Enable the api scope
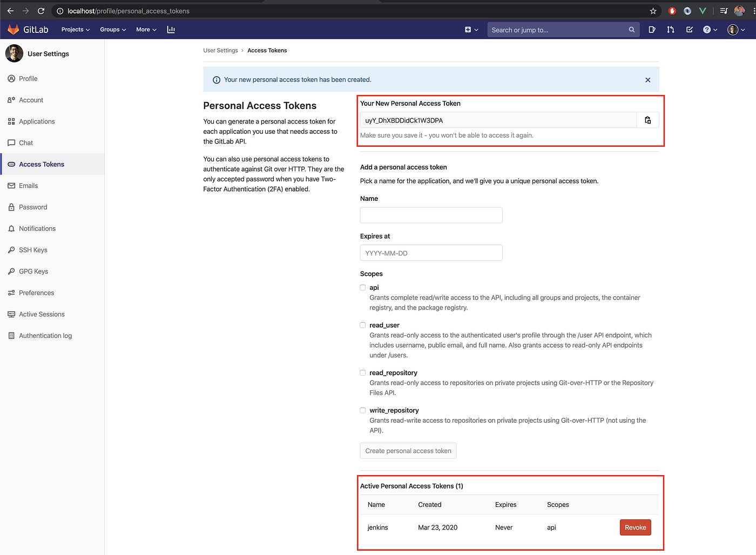This screenshot has height=555, width=756. click(x=362, y=287)
